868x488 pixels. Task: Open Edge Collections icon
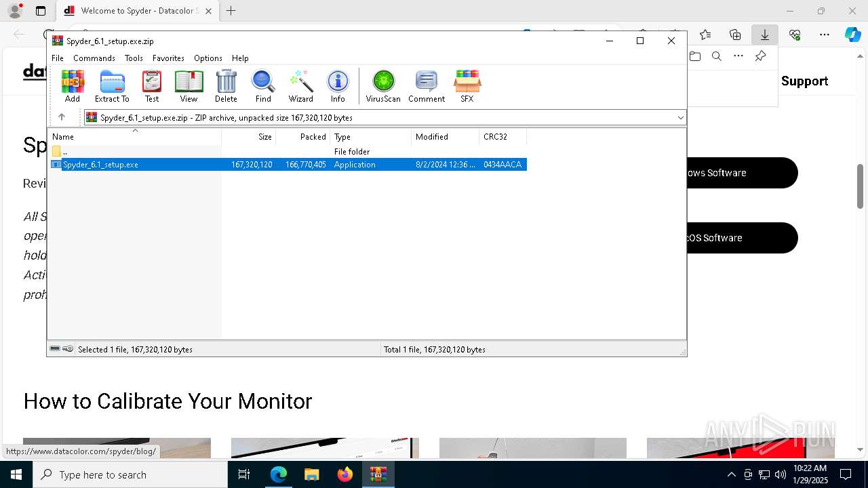click(x=735, y=35)
